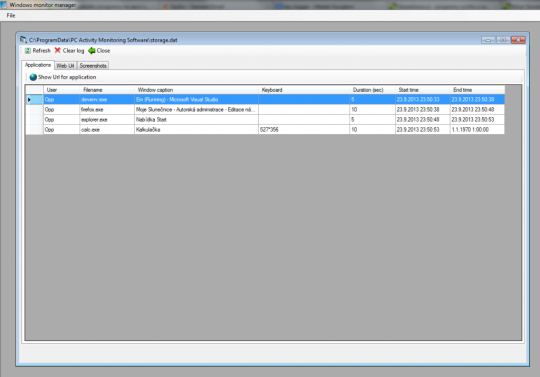
Task: Close the storage.dat child window with red X
Action: point(518,40)
